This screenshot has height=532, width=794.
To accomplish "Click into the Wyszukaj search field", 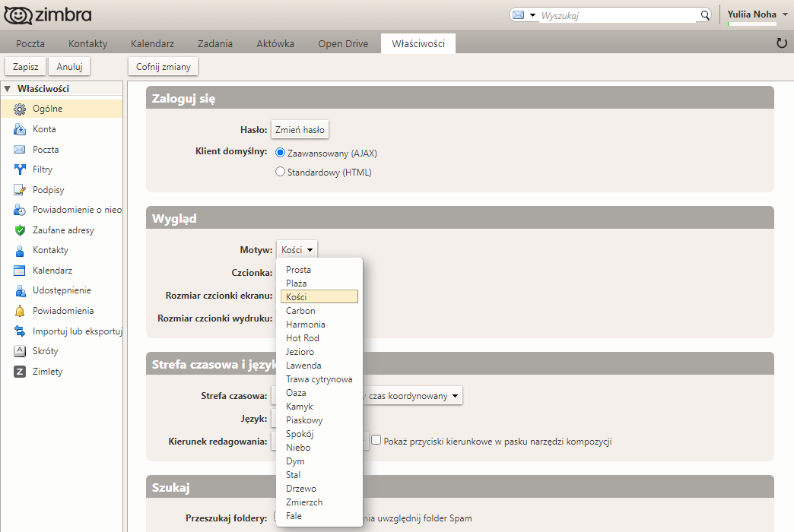I will pos(618,15).
